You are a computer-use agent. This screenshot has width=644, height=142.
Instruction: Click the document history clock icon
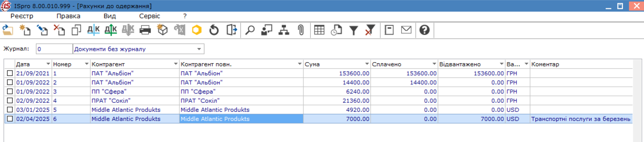point(336,30)
